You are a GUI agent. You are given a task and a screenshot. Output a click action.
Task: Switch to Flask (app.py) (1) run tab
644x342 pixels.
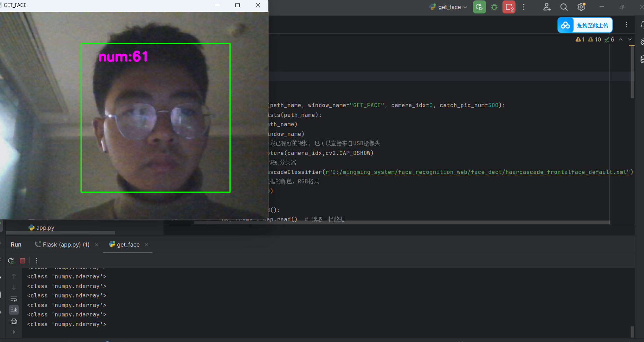point(62,244)
